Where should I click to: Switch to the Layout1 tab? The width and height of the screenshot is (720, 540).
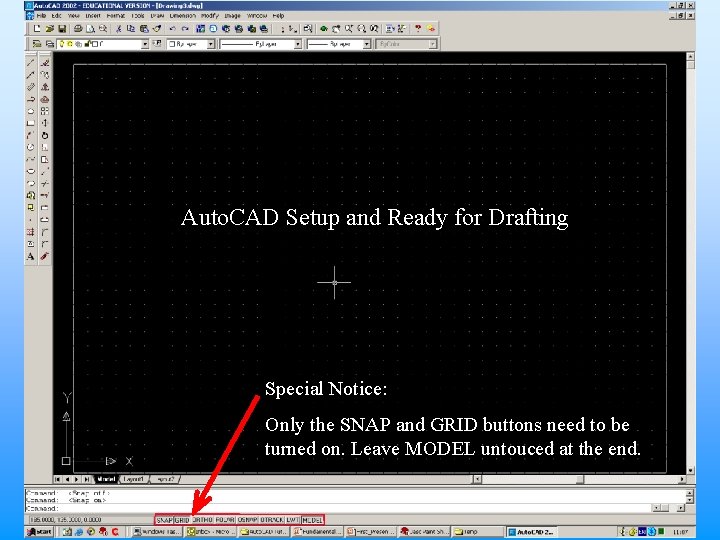pyautogui.click(x=134, y=479)
